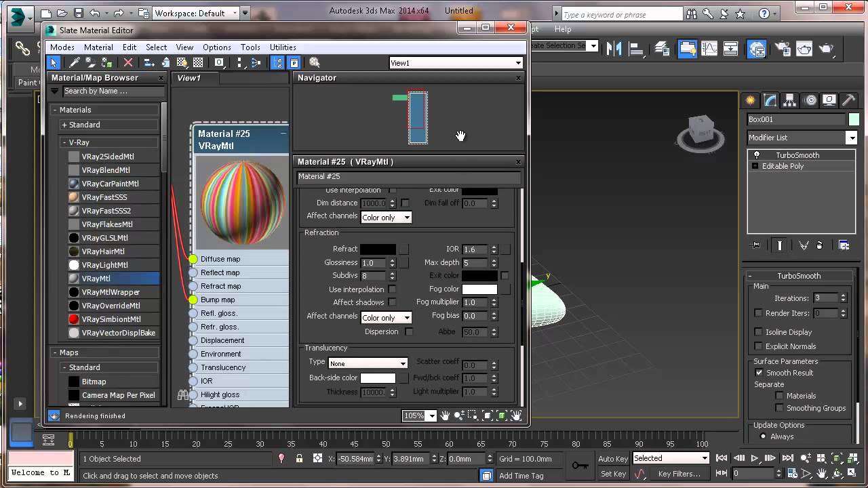
Task: Click the Delete Selected red X icon
Action: [127, 62]
